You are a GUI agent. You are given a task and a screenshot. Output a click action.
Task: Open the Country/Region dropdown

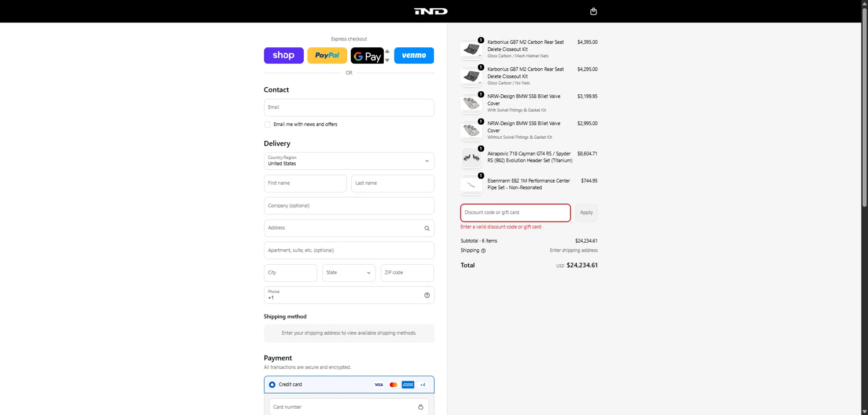click(349, 161)
